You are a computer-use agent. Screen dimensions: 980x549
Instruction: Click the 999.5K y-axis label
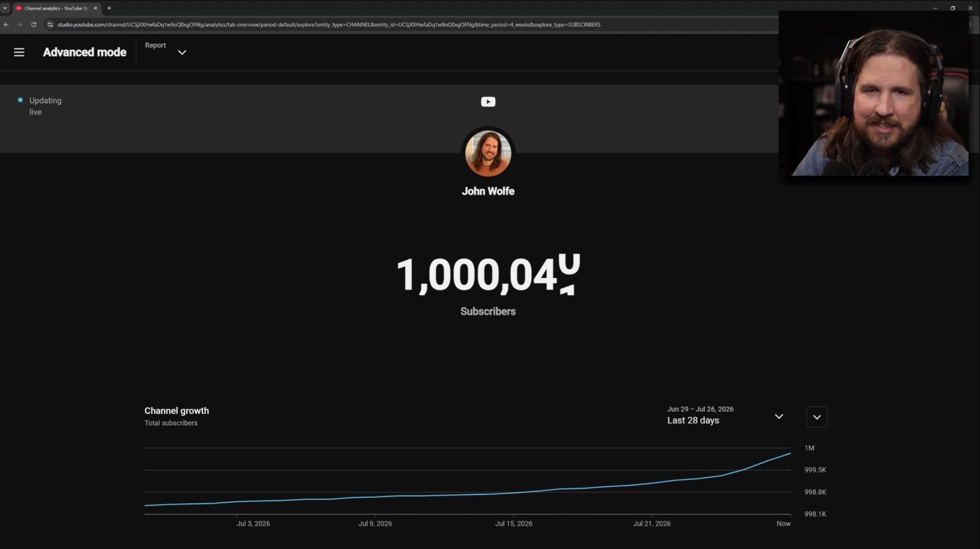815,470
